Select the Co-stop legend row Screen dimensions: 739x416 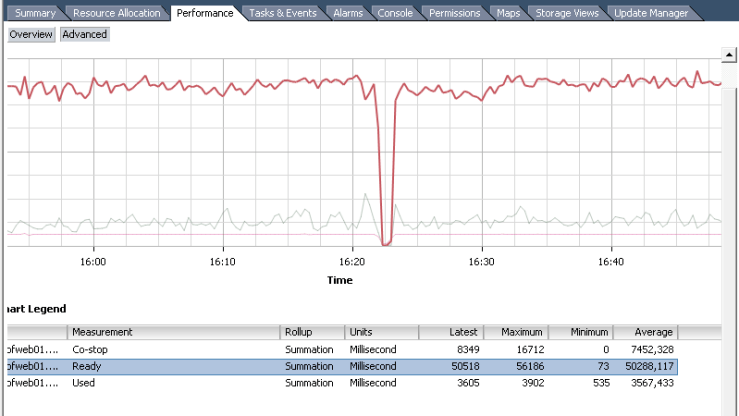point(342,350)
